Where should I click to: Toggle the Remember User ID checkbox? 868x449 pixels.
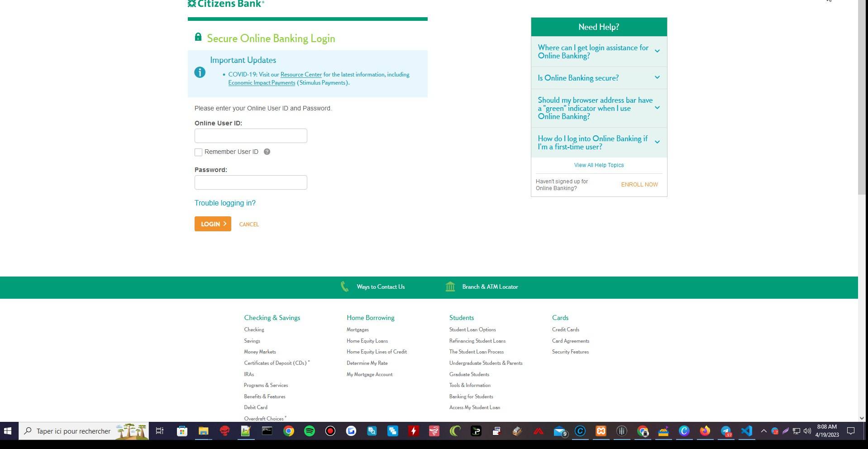coord(198,153)
